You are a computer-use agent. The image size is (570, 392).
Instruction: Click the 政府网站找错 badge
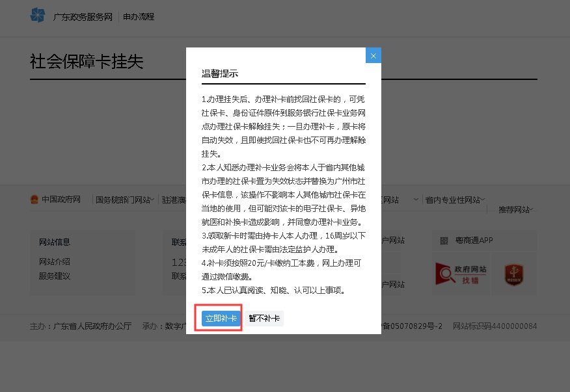click(x=461, y=274)
